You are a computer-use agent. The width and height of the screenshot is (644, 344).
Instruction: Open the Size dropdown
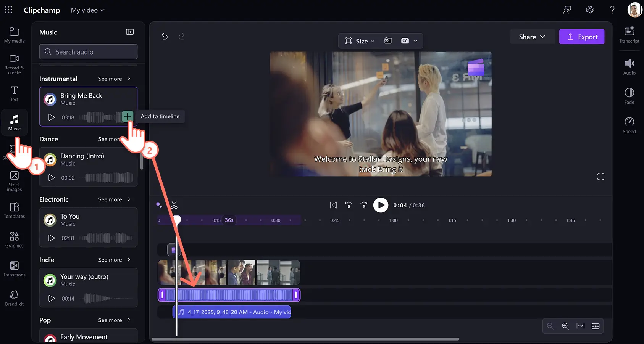(360, 41)
